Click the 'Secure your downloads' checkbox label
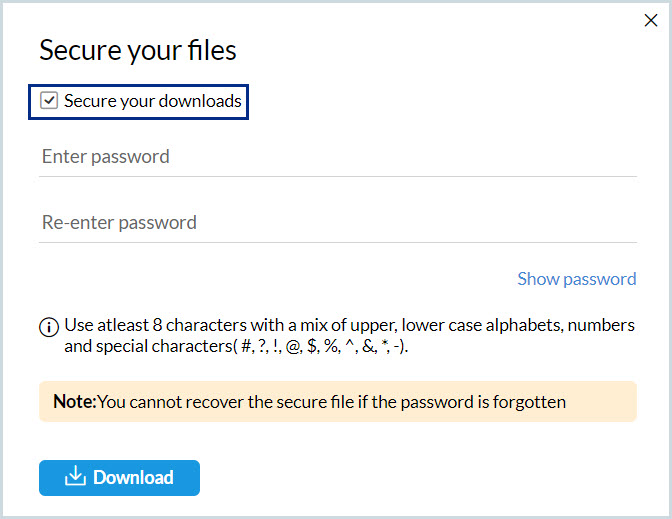 (153, 101)
